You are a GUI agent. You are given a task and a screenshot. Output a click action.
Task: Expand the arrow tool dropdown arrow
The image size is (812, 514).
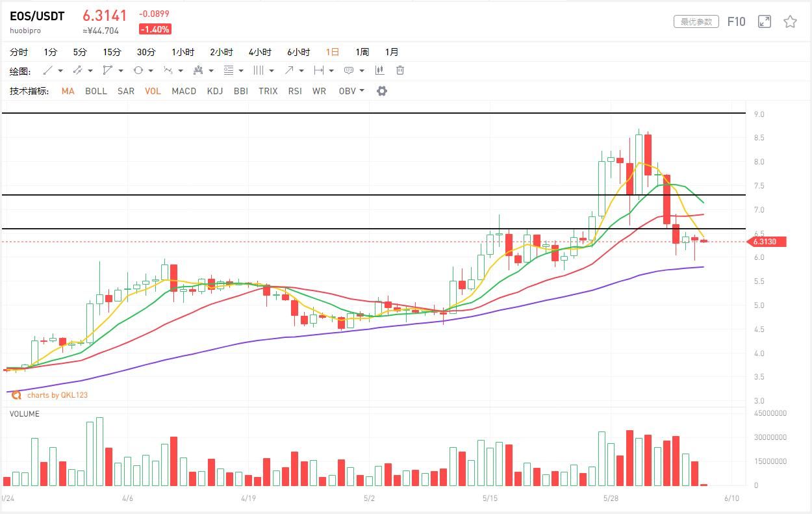301,71
